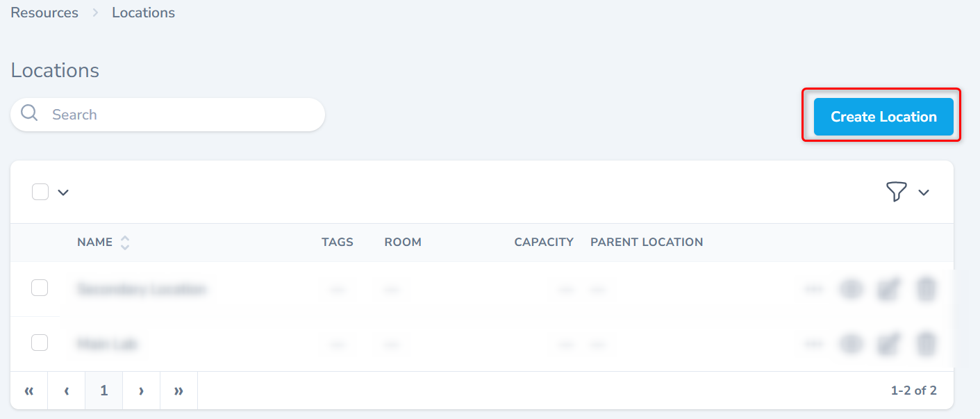Select page 1 in the pagination
The image size is (980, 419).
[x=103, y=391]
